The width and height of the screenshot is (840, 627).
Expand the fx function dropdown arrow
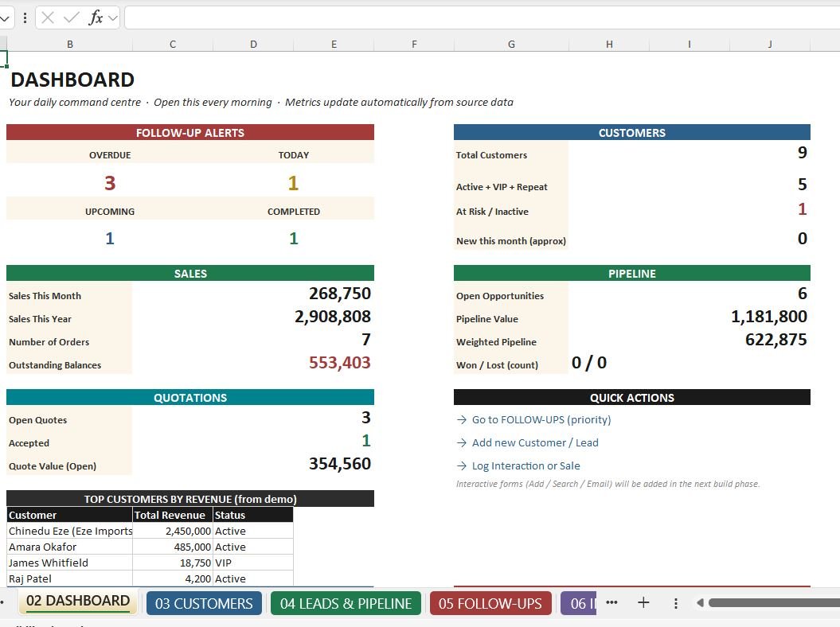click(x=112, y=18)
